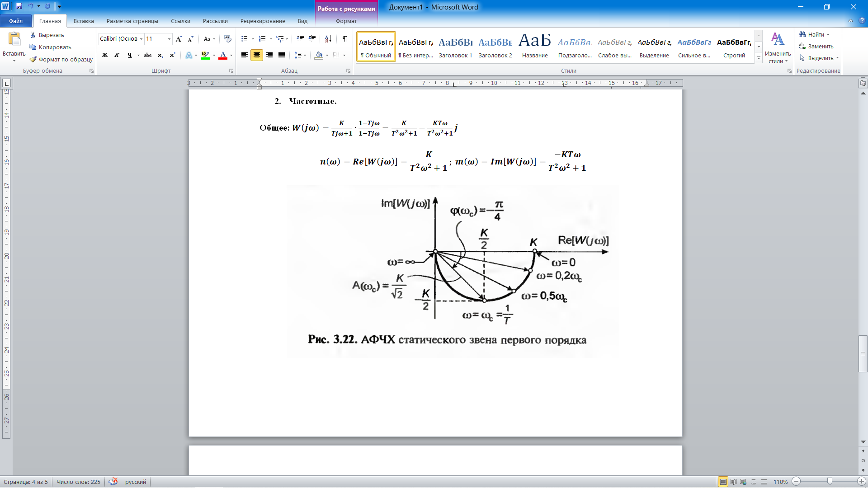
Task: Open the font name Calibri dropdown
Action: (x=141, y=39)
